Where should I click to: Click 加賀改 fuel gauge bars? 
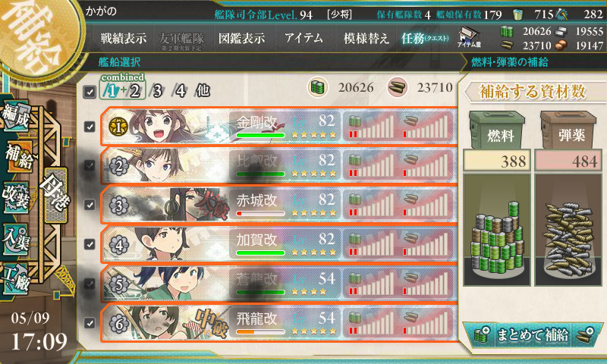click(372, 244)
